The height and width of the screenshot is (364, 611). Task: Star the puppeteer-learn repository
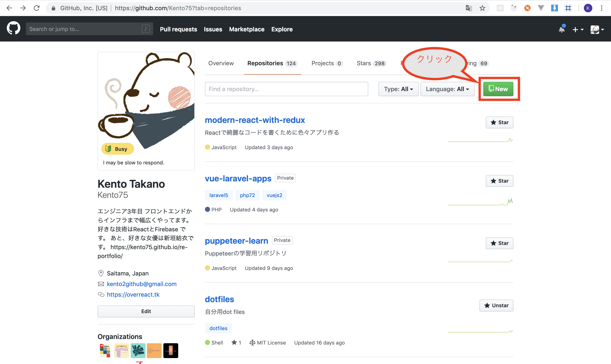(x=499, y=243)
